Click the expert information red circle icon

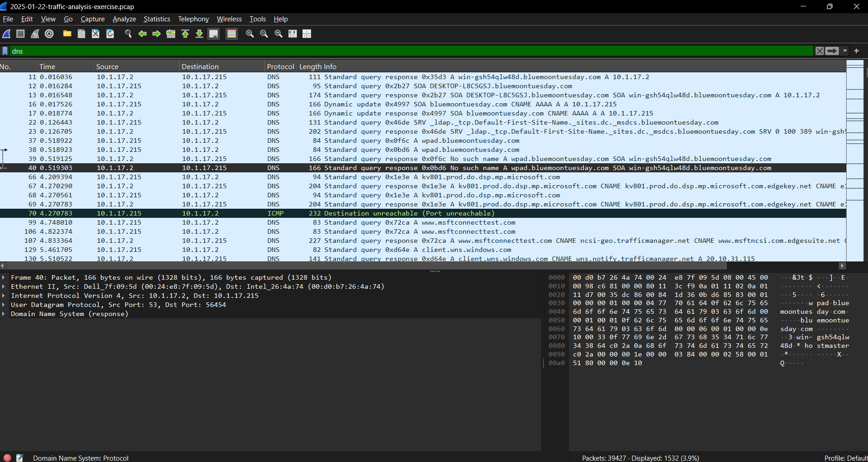tap(7, 457)
